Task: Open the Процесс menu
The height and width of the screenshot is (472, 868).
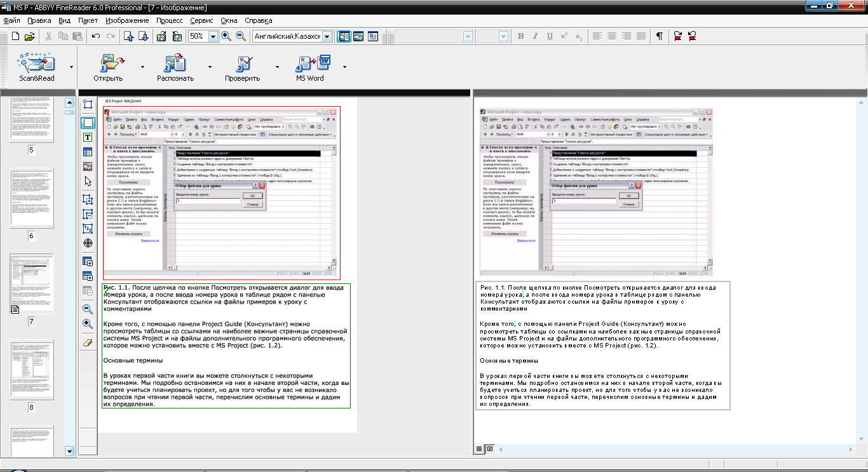Action: click(169, 20)
